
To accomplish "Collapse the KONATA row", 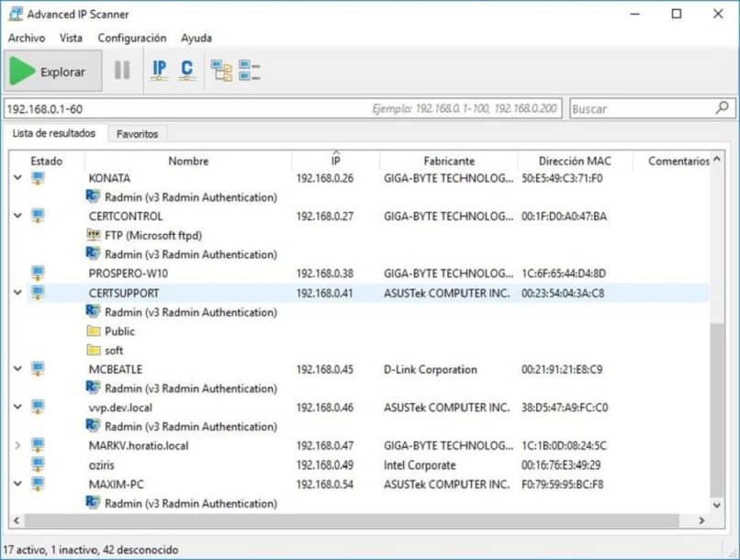I will coord(18,178).
